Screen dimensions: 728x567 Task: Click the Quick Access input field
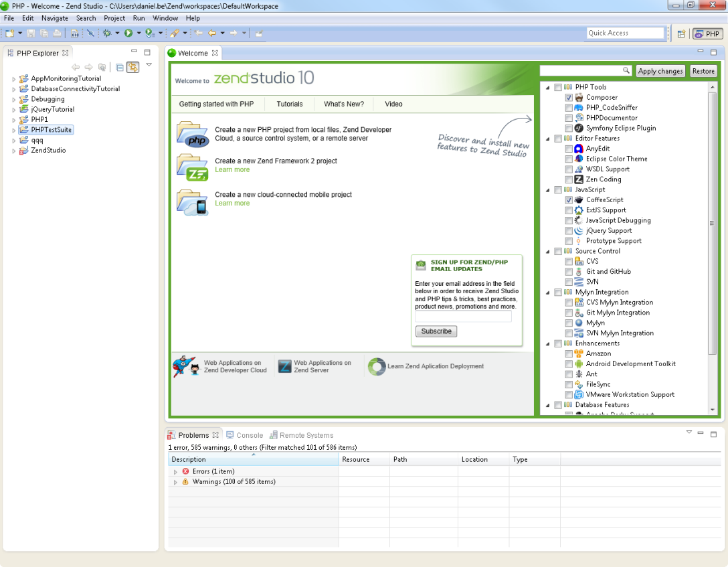coord(626,33)
